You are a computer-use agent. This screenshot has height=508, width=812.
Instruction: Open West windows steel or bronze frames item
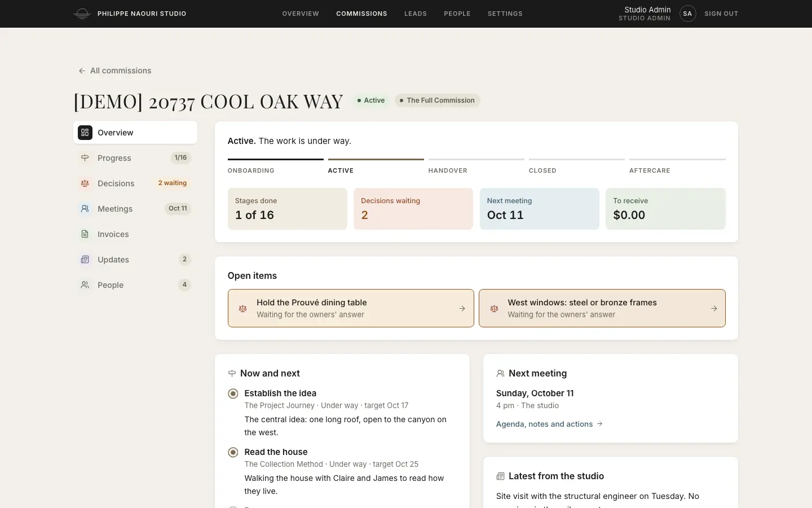click(602, 308)
